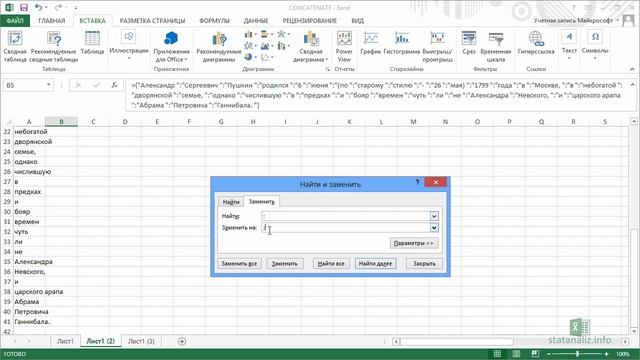
Task: Open Рекомендуемые сводные таблицы
Action: [54, 47]
